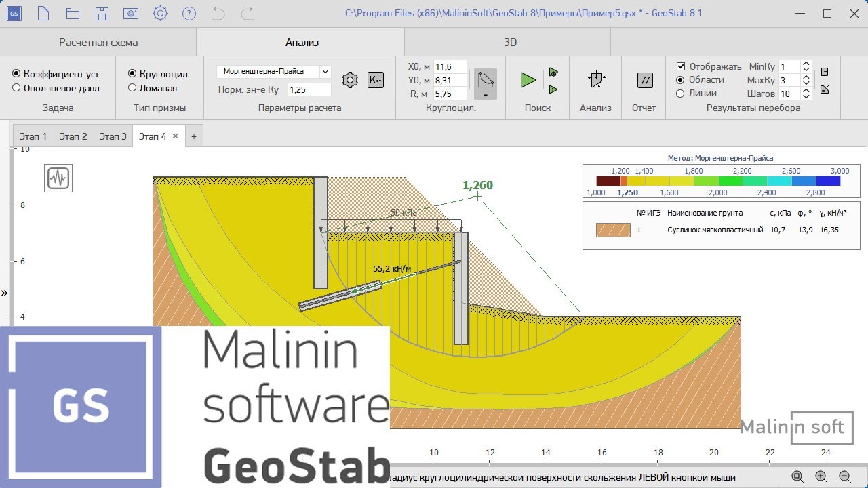868x488 pixels.
Task: Click the MaxКу value field
Action: pos(789,80)
